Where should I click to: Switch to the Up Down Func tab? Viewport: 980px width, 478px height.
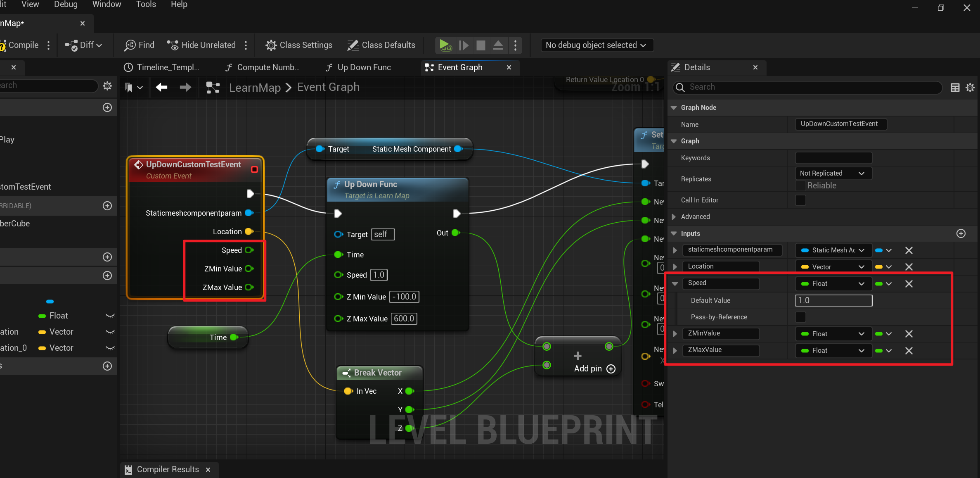pos(359,67)
